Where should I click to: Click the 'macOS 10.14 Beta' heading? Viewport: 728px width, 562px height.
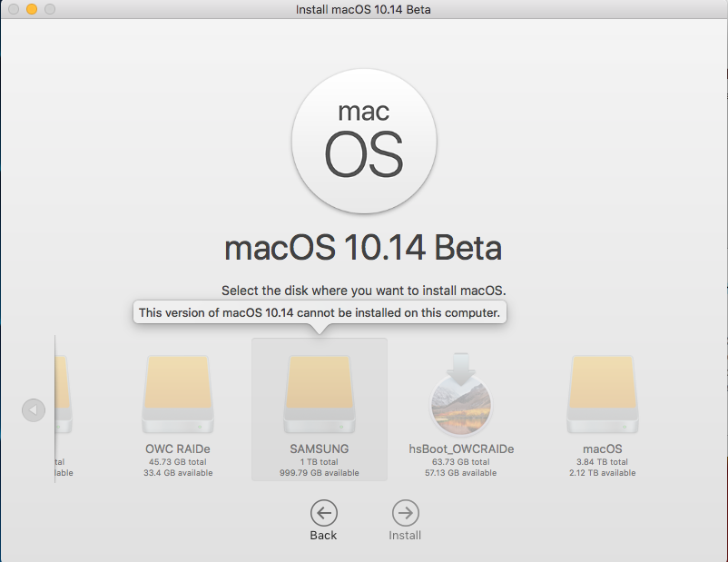click(x=363, y=248)
